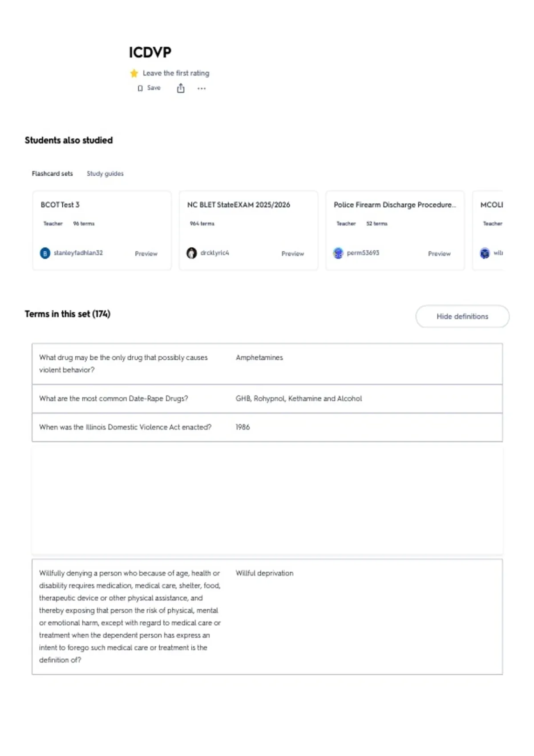Preview the BCOT Test 3 set
Viewport: 534px width, 756px height.
click(x=146, y=253)
